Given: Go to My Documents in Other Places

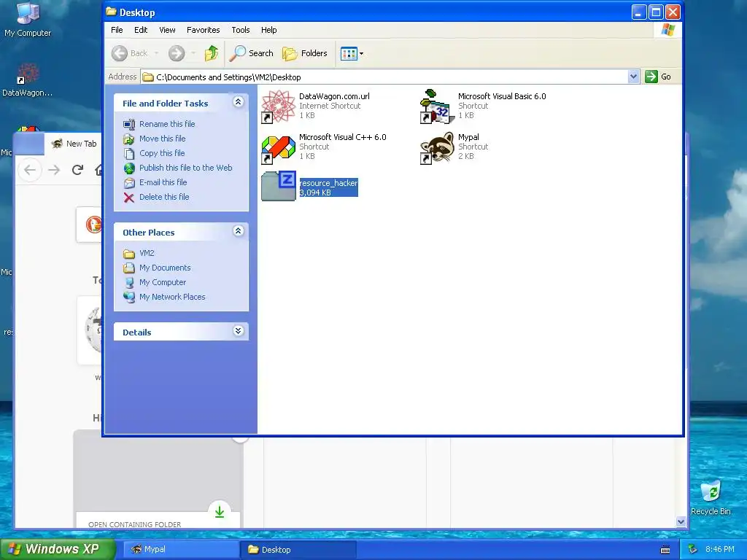Looking at the screenshot, I should pyautogui.click(x=165, y=268).
